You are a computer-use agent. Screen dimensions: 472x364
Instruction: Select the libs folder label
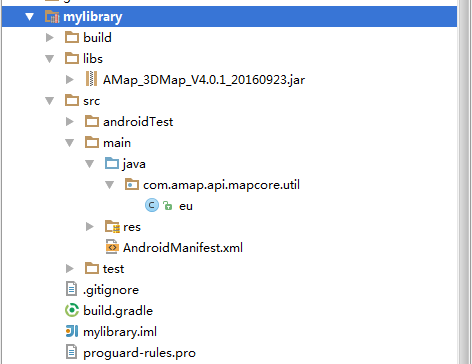pyautogui.click(x=93, y=59)
